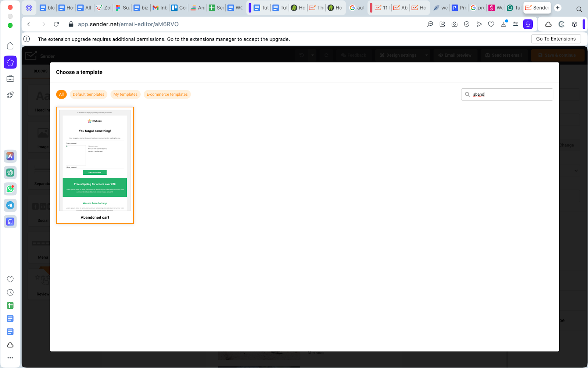Open the rocket sidebar icon

tap(10, 95)
